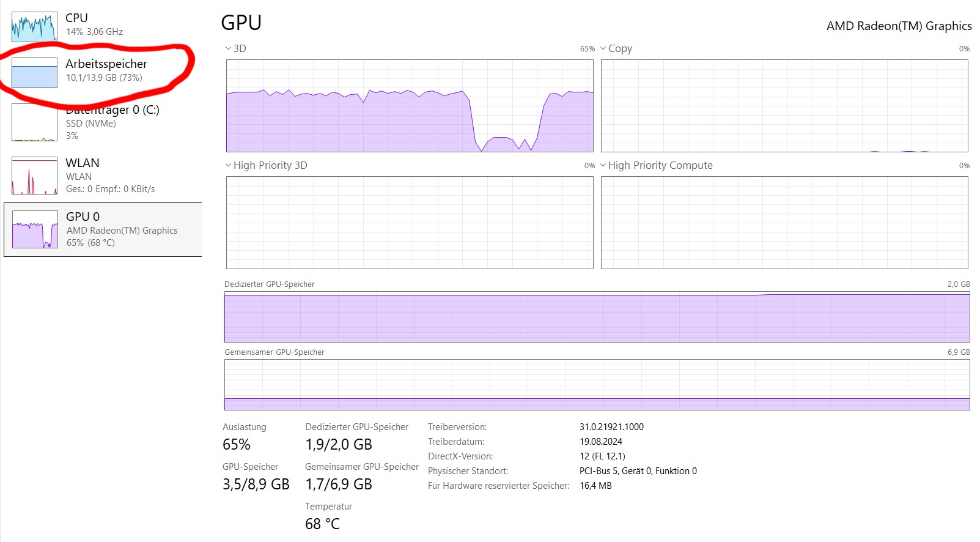Click the Dedizierter GPU-Speicher usage graph

pyautogui.click(x=597, y=317)
